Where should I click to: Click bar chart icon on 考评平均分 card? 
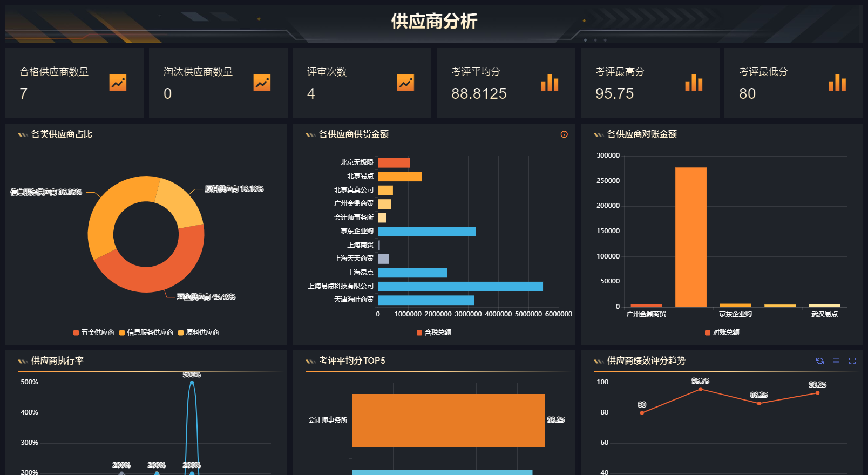coord(550,83)
